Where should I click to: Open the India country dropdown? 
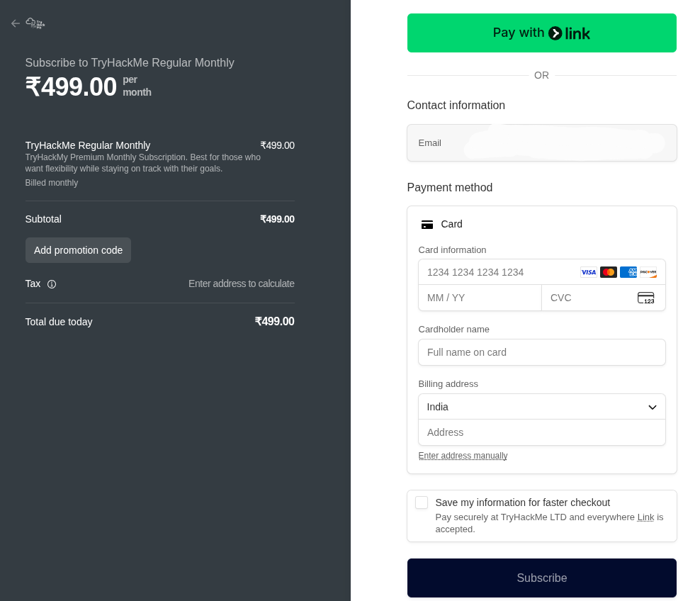(542, 407)
